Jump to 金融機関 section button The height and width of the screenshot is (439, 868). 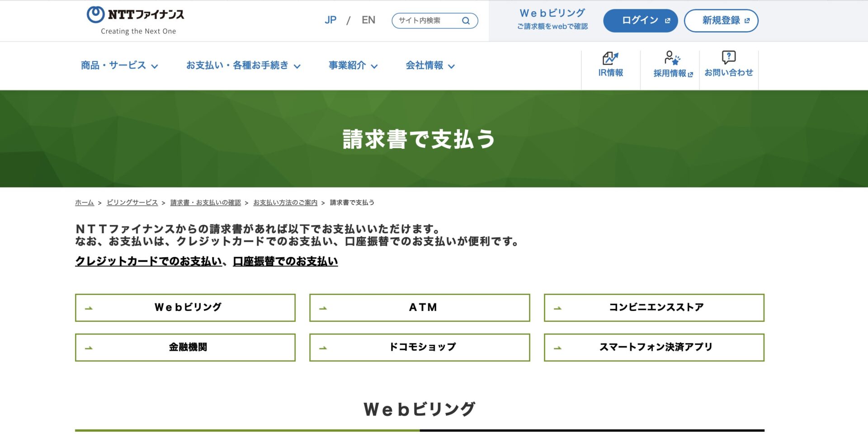click(185, 348)
